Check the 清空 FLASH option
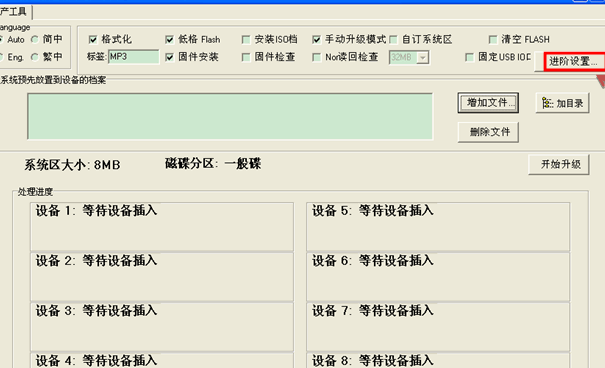605x368 pixels. [x=493, y=39]
